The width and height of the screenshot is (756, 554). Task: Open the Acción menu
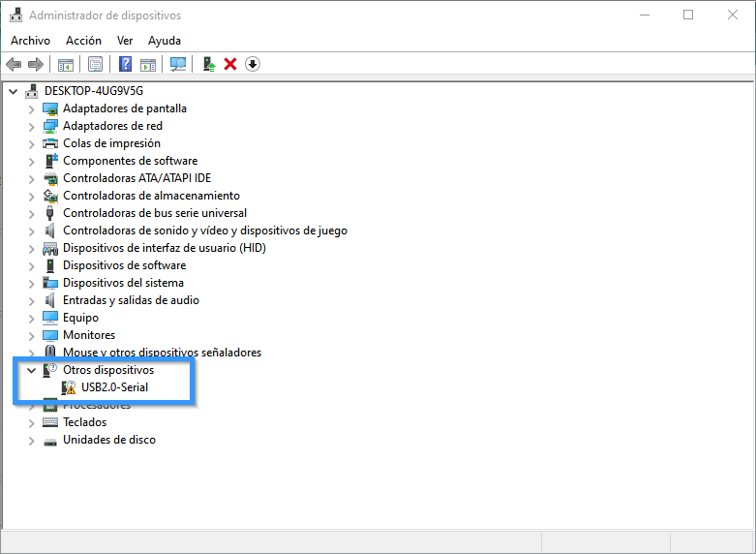83,41
